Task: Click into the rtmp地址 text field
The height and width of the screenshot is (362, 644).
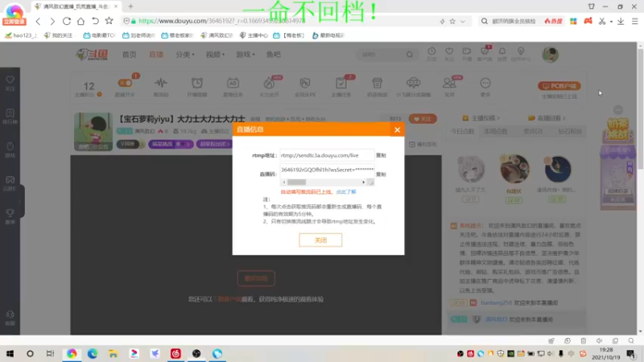Action: (x=327, y=155)
